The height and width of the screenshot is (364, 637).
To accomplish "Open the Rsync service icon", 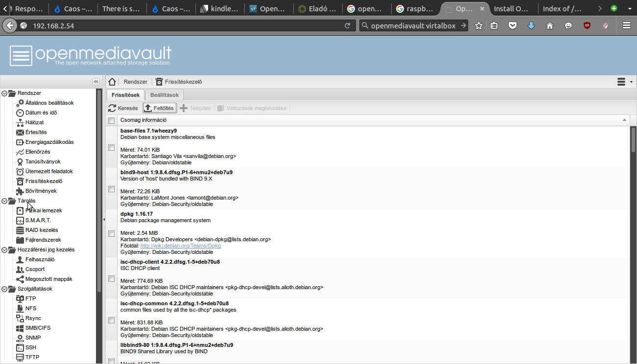I will [20, 318].
